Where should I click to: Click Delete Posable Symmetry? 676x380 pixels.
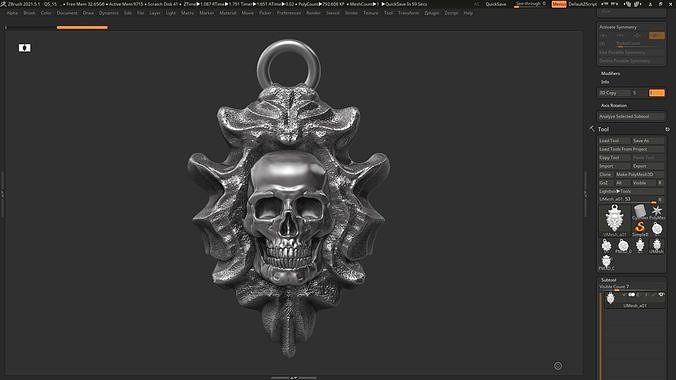coord(631,61)
